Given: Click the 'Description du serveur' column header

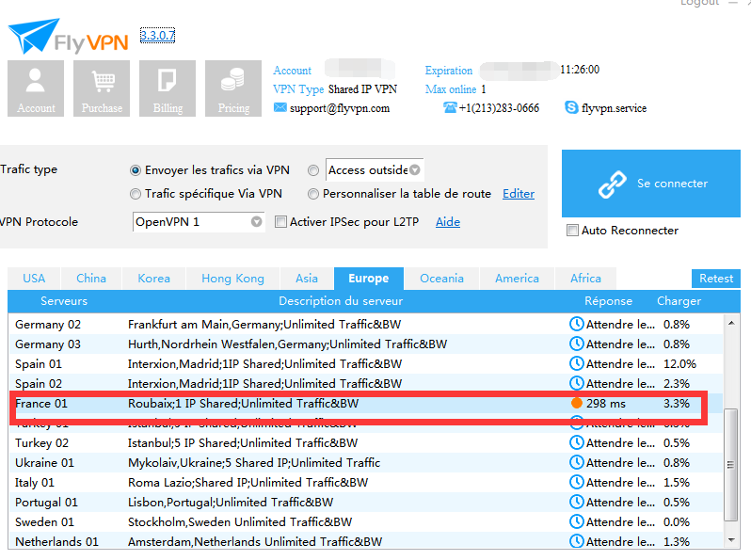Looking at the screenshot, I should [341, 301].
